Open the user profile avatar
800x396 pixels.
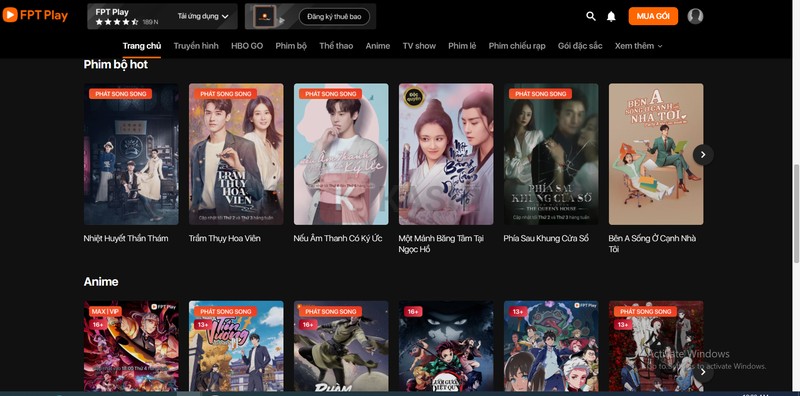coord(695,16)
